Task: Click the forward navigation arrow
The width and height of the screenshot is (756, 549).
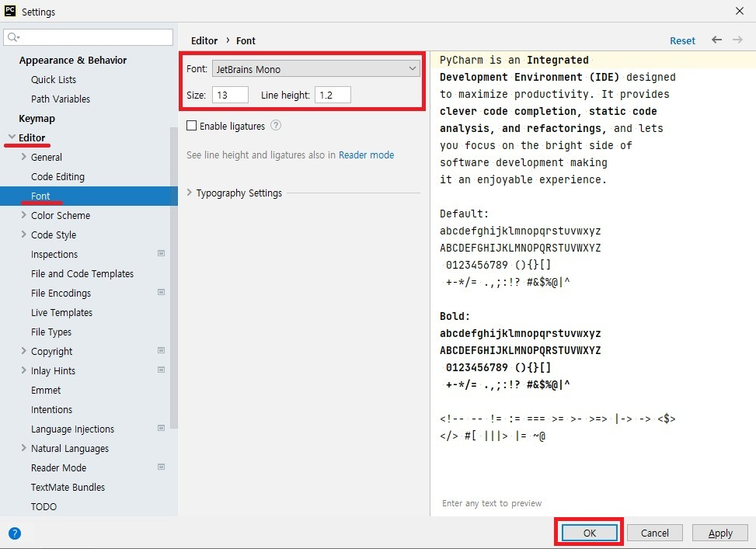Action: [735, 40]
